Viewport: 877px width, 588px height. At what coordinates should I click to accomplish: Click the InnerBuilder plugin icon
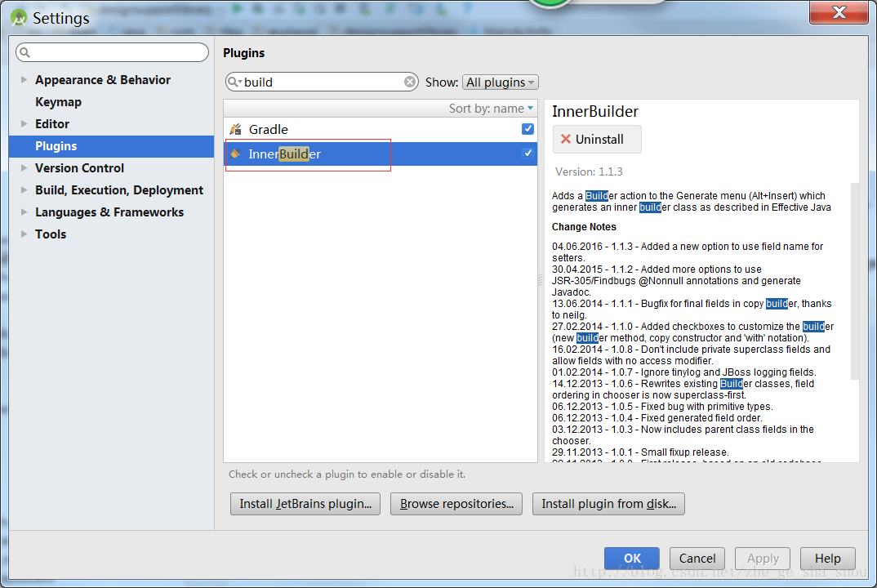235,154
